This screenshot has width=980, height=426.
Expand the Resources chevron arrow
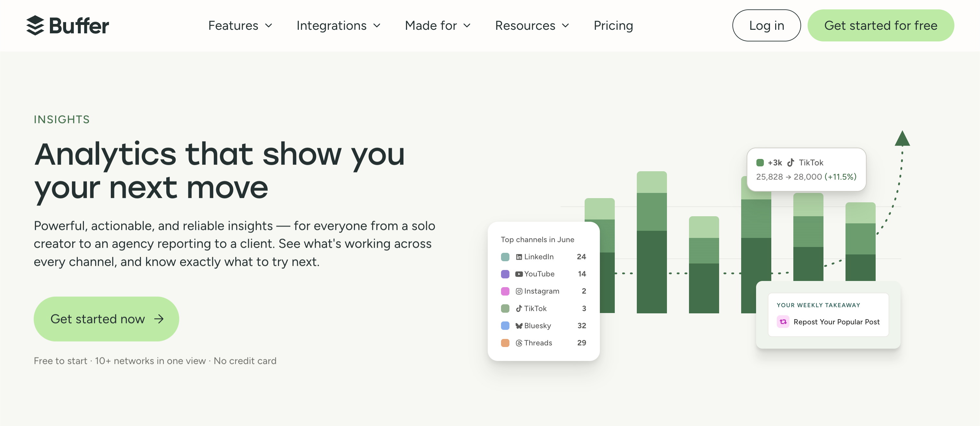(x=565, y=26)
